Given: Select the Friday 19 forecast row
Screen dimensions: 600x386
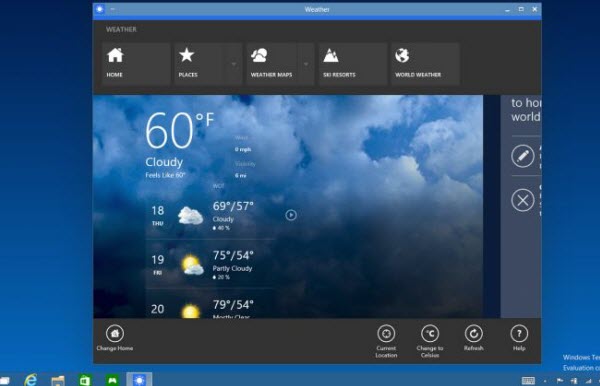Looking at the screenshot, I should (210, 264).
